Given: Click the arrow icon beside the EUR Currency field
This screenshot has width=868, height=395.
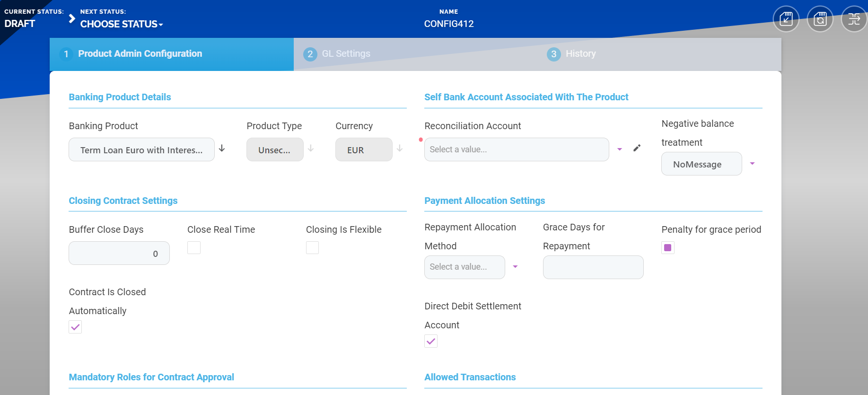Looking at the screenshot, I should coord(400,149).
